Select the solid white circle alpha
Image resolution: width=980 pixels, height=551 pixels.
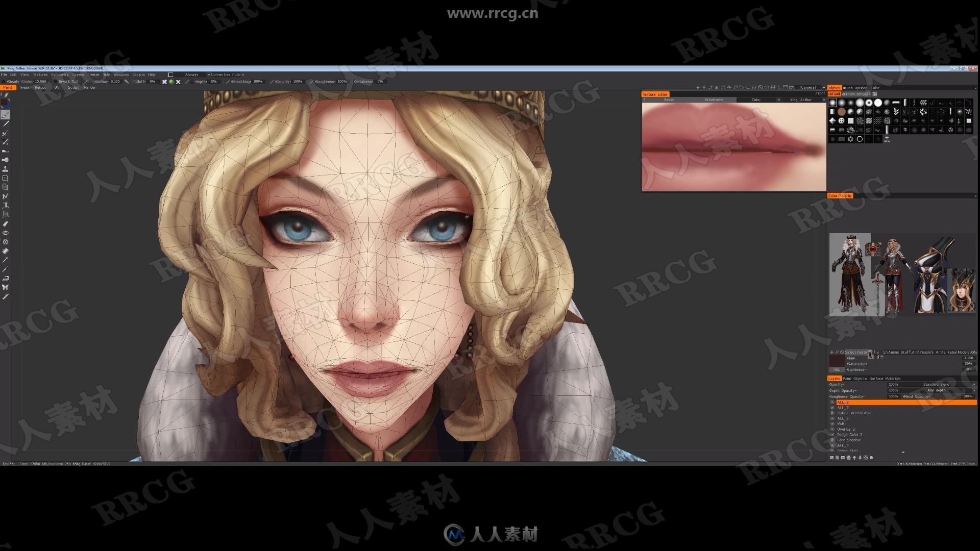(x=878, y=103)
